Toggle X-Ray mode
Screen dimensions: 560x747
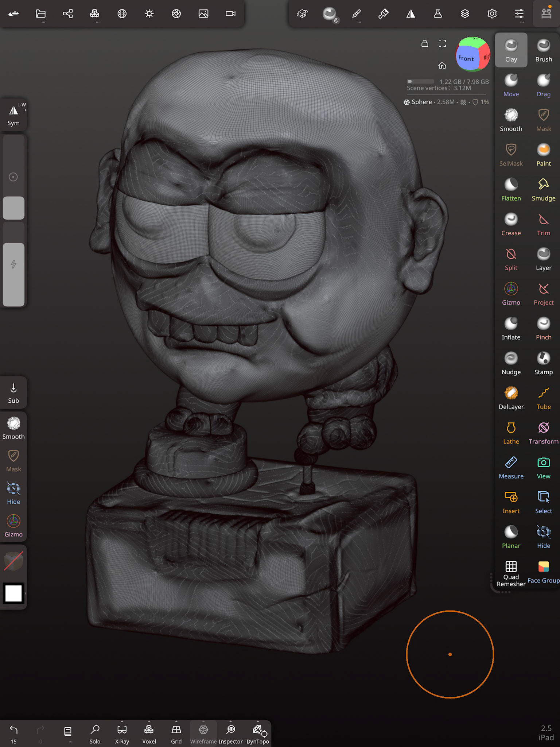(x=122, y=734)
